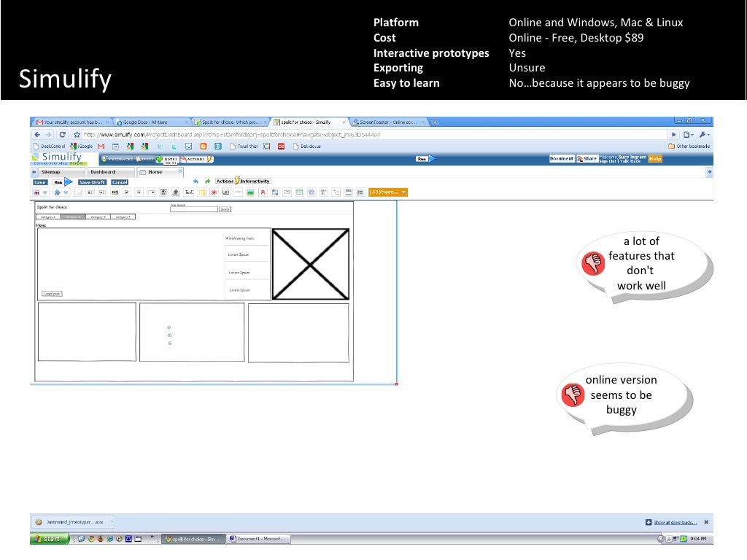Open the first toolbar dropdown arrow
Viewport: 747px width, 560px height.
[x=45, y=192]
